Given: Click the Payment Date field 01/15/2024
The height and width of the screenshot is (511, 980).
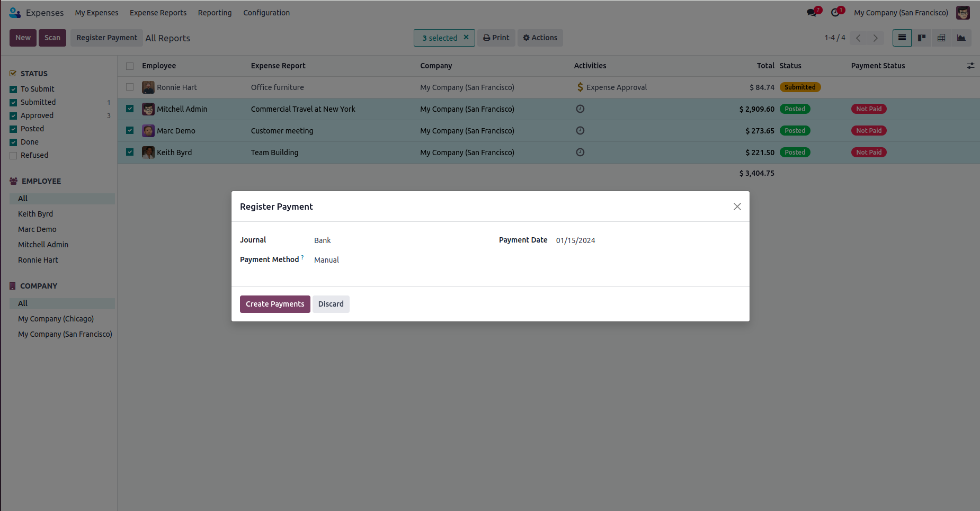Looking at the screenshot, I should tap(576, 240).
